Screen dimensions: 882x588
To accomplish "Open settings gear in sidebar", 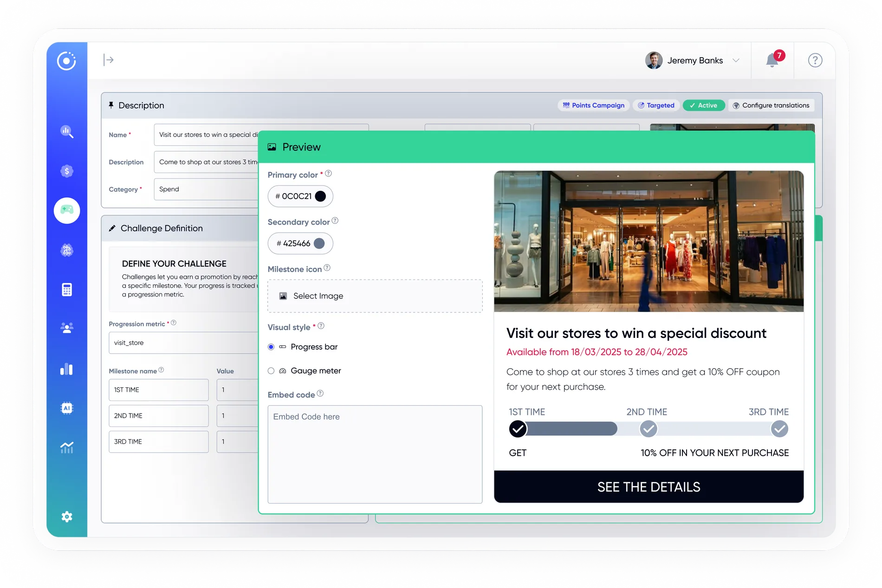I will 67,517.
